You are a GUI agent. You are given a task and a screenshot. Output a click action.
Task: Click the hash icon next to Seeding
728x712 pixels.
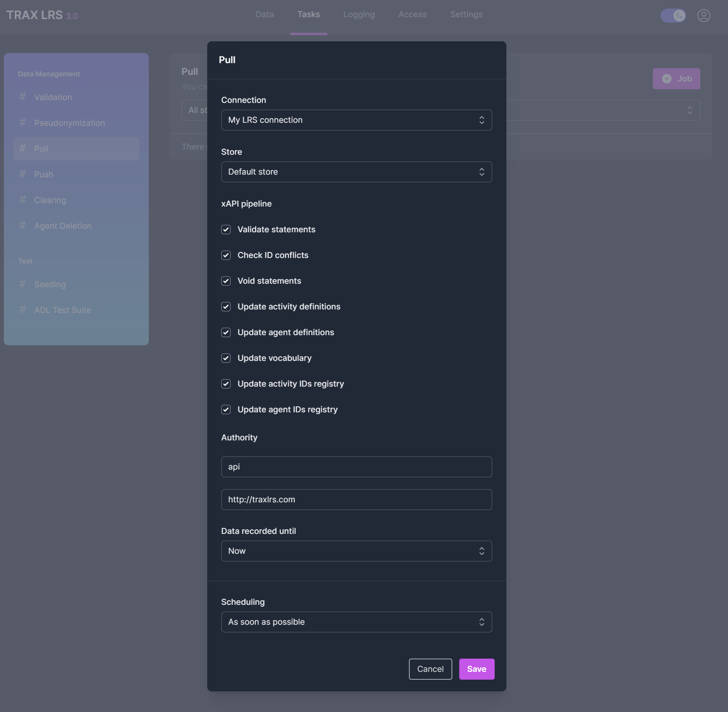[23, 284]
